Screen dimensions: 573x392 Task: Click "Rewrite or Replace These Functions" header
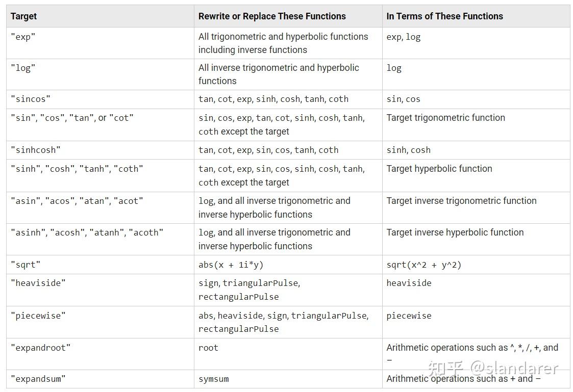(x=272, y=16)
